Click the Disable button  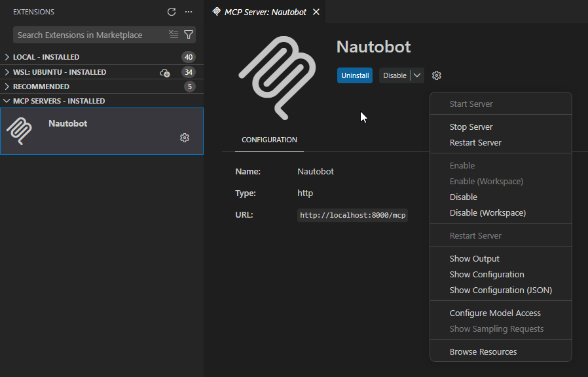(394, 75)
